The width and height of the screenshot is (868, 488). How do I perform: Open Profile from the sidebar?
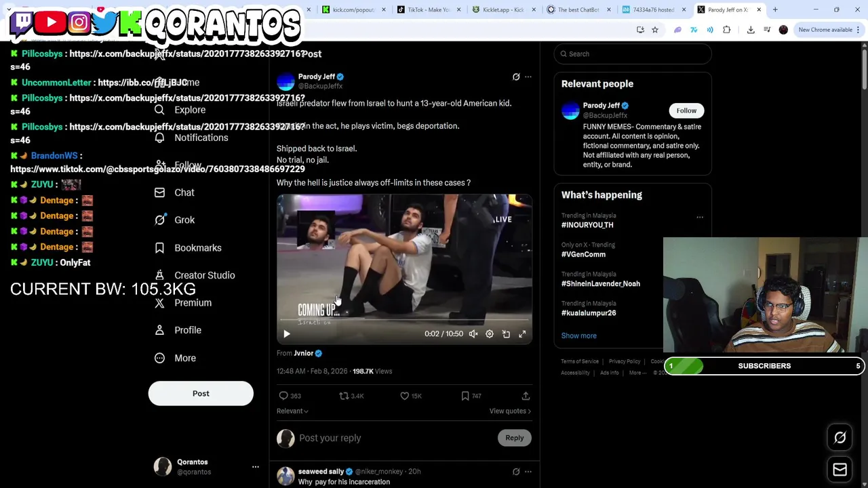tap(178, 330)
